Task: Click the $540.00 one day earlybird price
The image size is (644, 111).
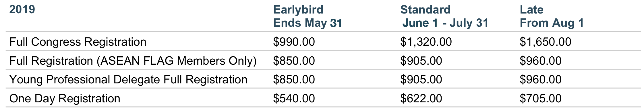Action: point(294,99)
